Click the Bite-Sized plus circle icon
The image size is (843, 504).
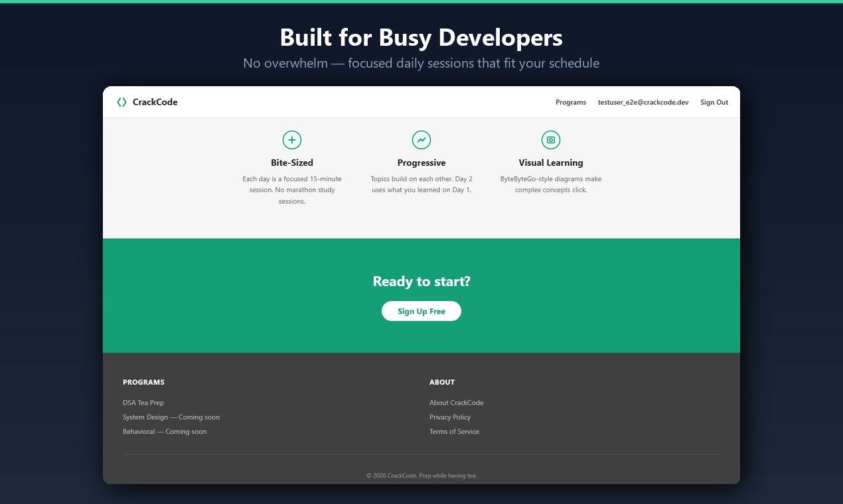tap(292, 140)
